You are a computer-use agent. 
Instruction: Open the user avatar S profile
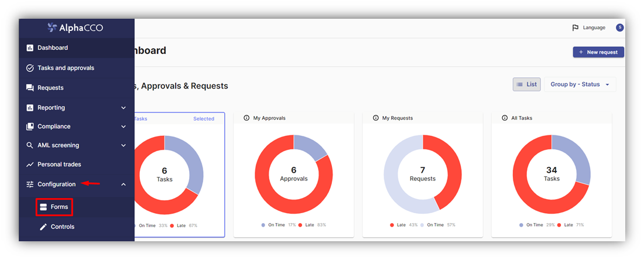(620, 28)
